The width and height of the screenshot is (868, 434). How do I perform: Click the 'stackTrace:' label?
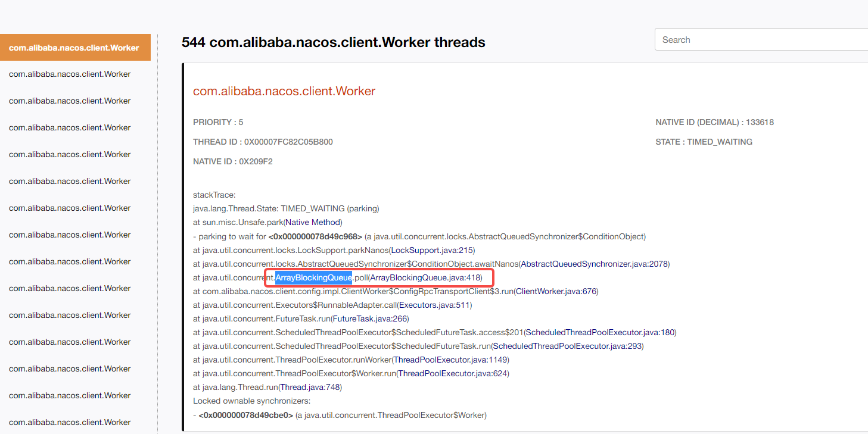pyautogui.click(x=213, y=195)
